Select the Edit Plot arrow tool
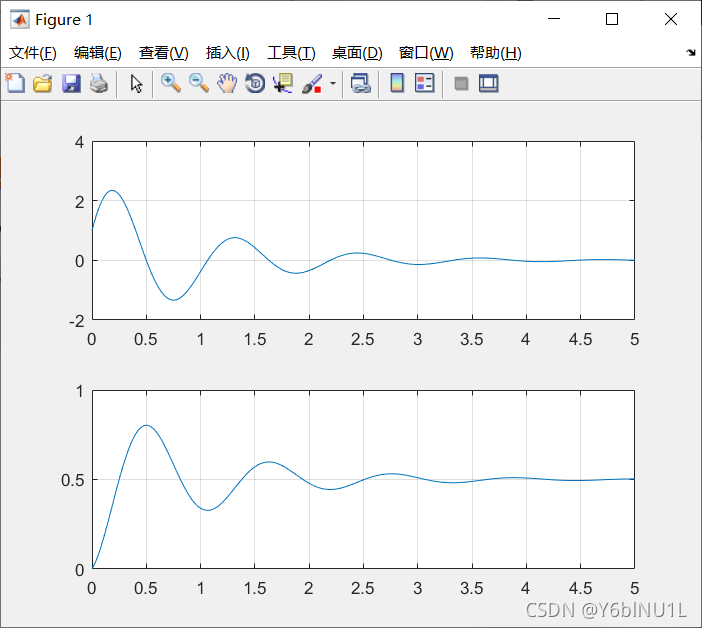Image resolution: width=702 pixels, height=628 pixels. [x=137, y=83]
